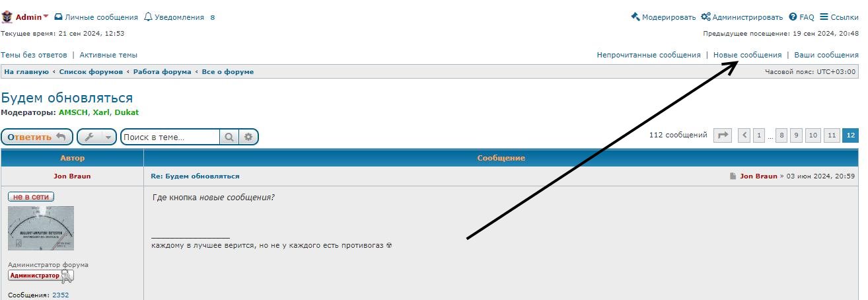Navigate to Список форумов breadcrumb

coord(91,71)
